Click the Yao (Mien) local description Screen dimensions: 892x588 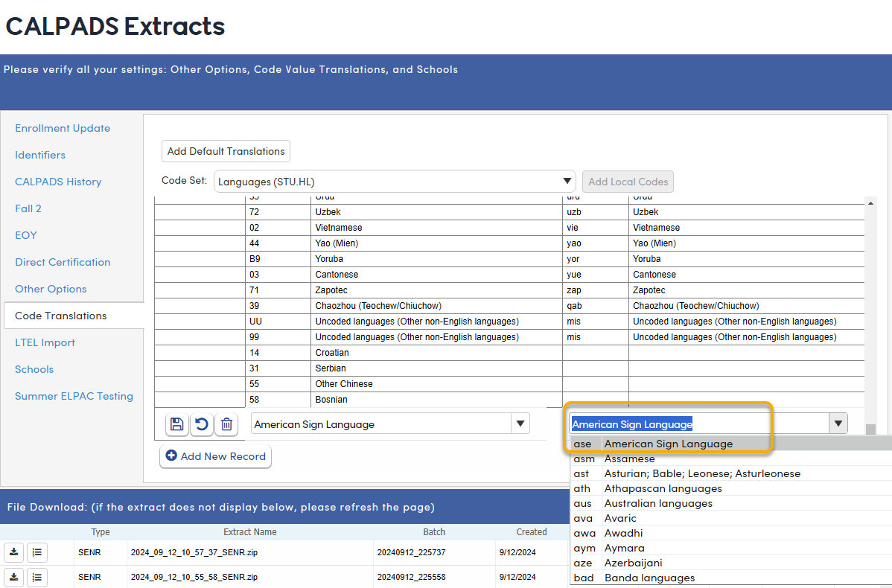pos(436,243)
